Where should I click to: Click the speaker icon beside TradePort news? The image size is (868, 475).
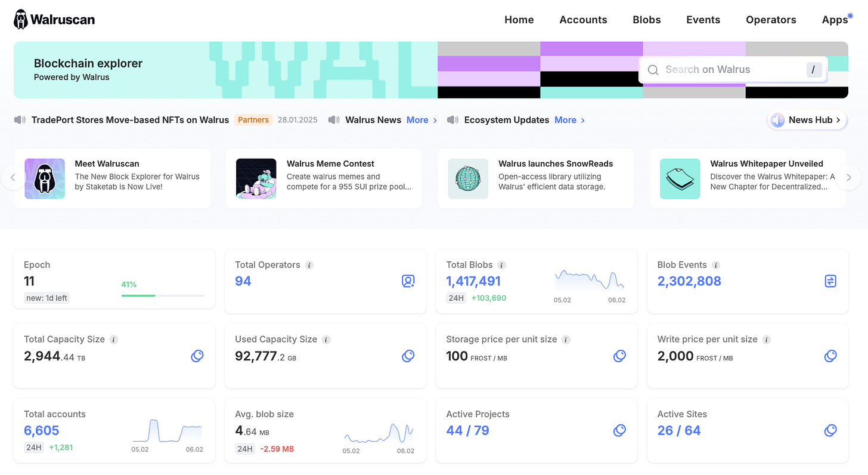tap(20, 120)
